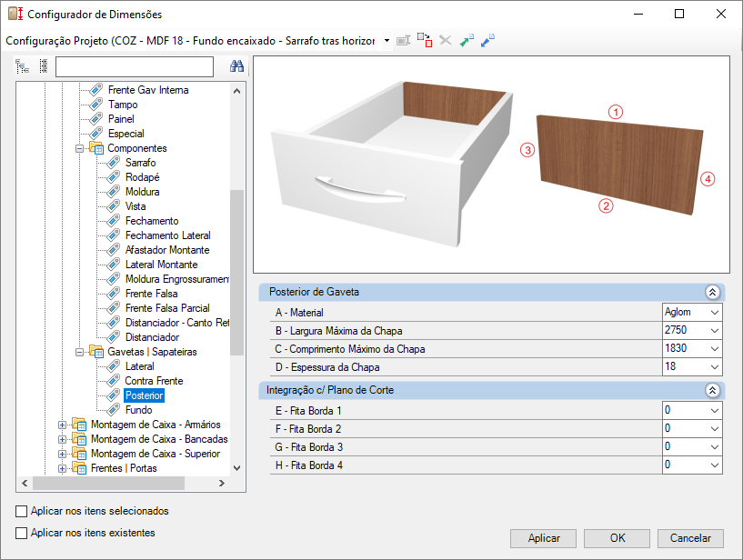Select the Fechamento tree item
Image resolution: width=743 pixels, height=560 pixels.
click(x=152, y=221)
